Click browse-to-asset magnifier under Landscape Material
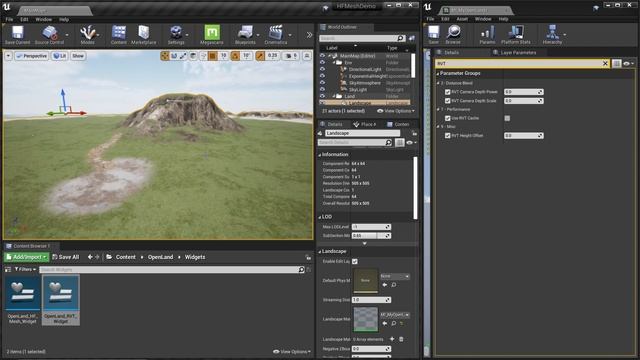Screen dimensions: 640x360 (393, 323)
